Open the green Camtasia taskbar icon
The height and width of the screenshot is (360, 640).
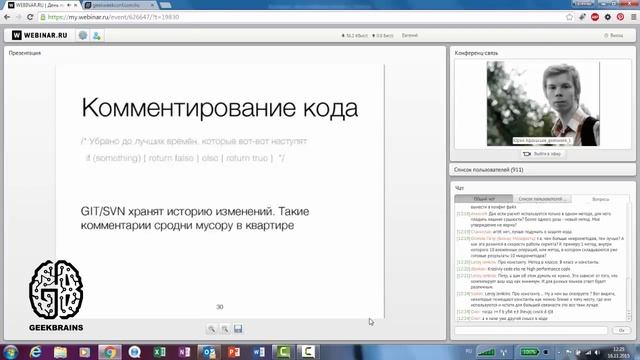click(283, 352)
